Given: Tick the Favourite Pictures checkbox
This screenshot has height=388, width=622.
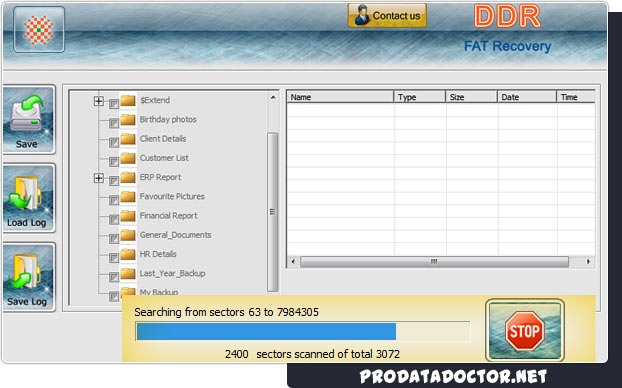Looking at the screenshot, I should pos(114,200).
